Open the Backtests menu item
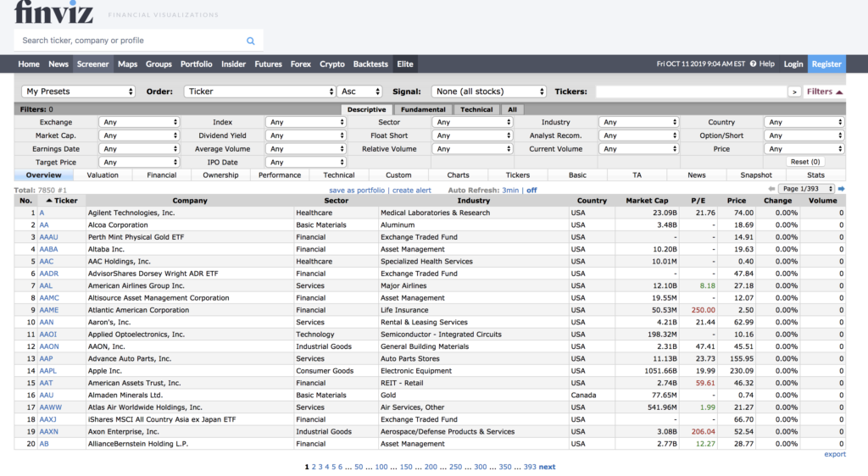 coord(370,64)
